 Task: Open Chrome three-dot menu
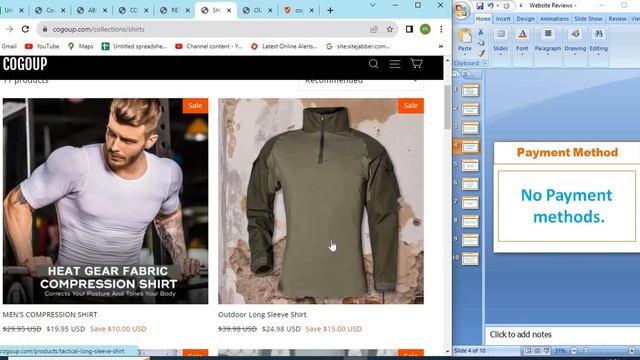click(441, 29)
